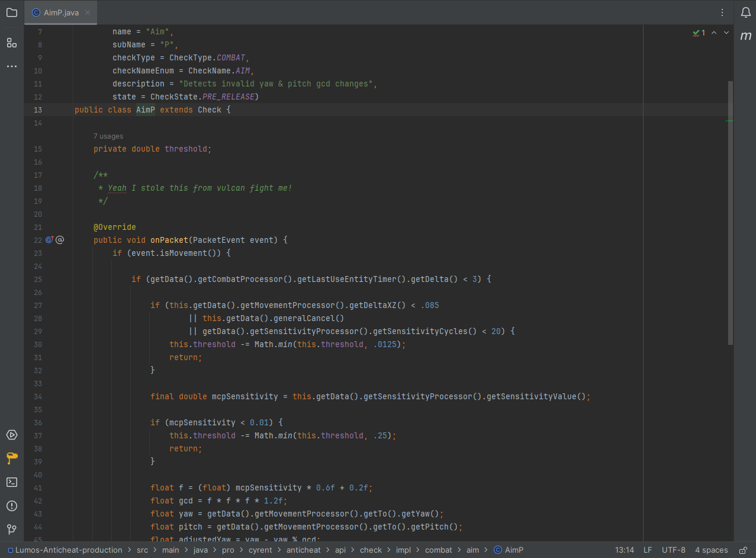Click the override gutter icon on line 22
756x558 pixels.
(49, 240)
